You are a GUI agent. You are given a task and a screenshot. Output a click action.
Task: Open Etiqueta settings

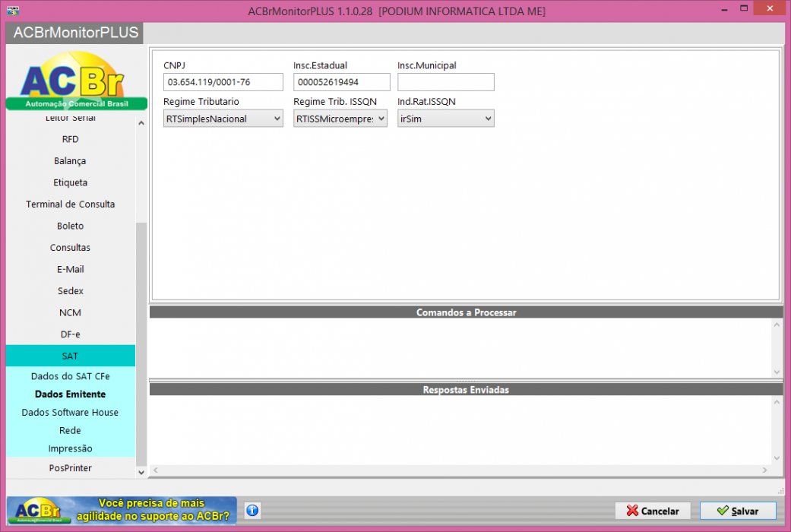70,182
